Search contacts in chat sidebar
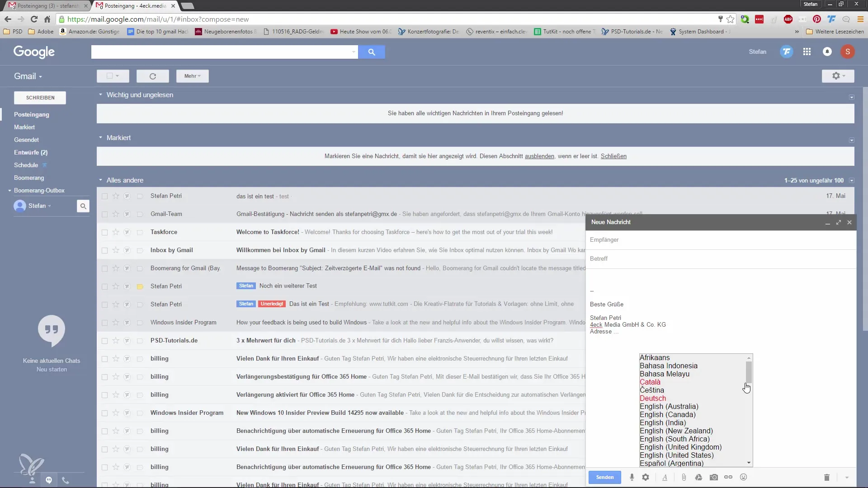 83,206
